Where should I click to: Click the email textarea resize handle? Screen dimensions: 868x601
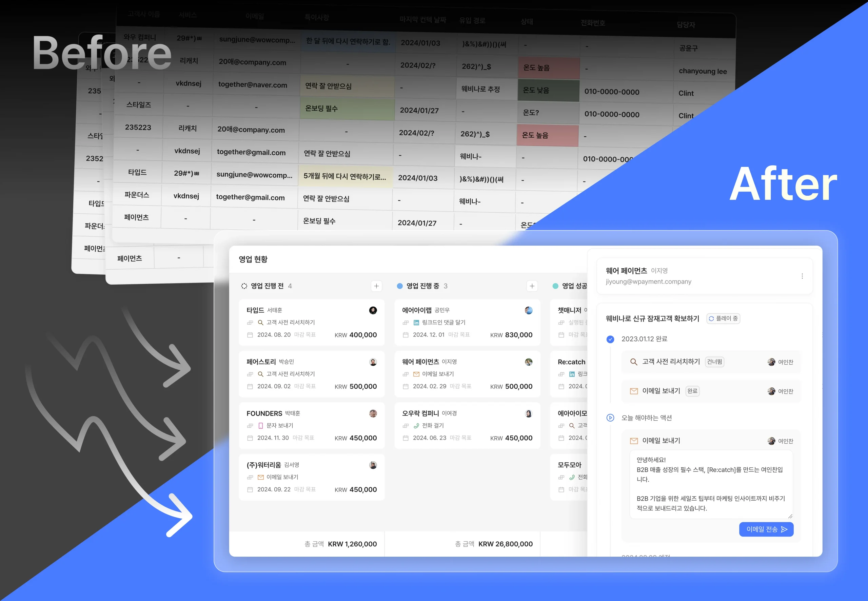(790, 516)
